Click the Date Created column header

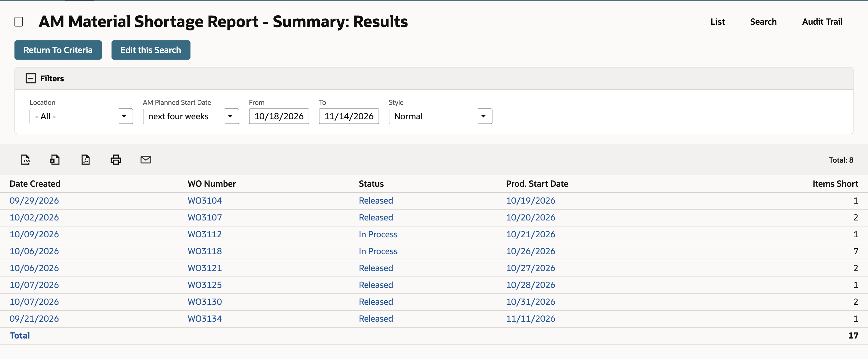pyautogui.click(x=35, y=184)
